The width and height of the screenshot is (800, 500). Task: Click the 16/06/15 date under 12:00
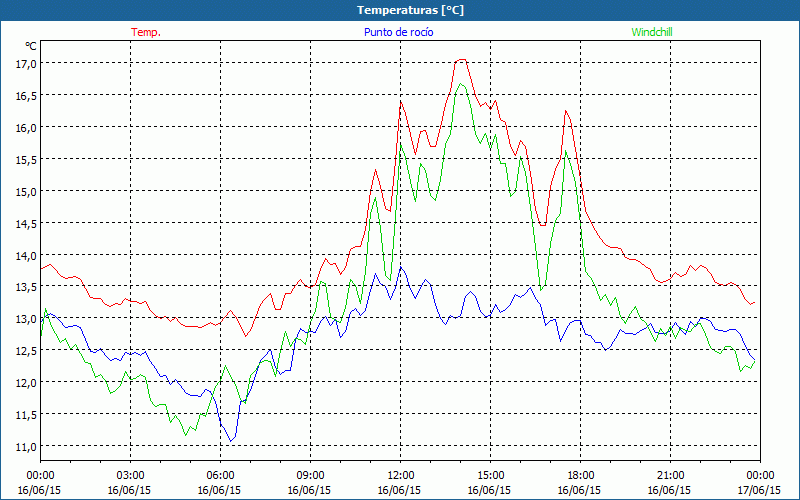[399, 490]
